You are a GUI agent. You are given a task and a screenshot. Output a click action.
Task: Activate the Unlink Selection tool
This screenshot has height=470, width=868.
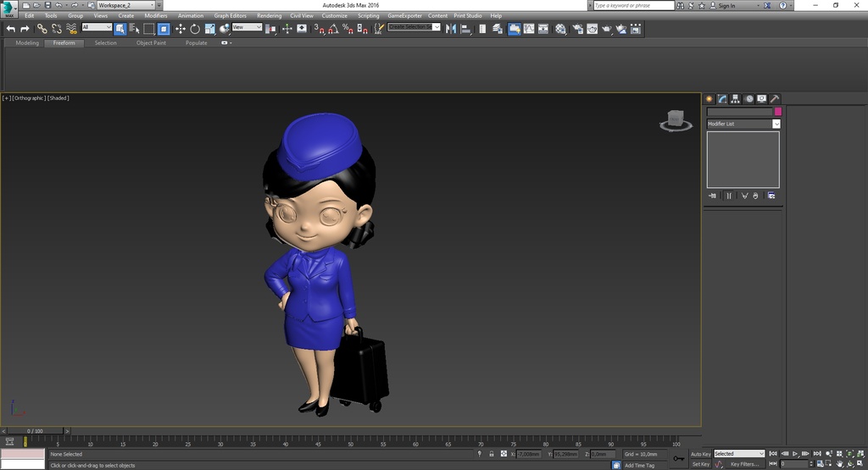[57, 29]
